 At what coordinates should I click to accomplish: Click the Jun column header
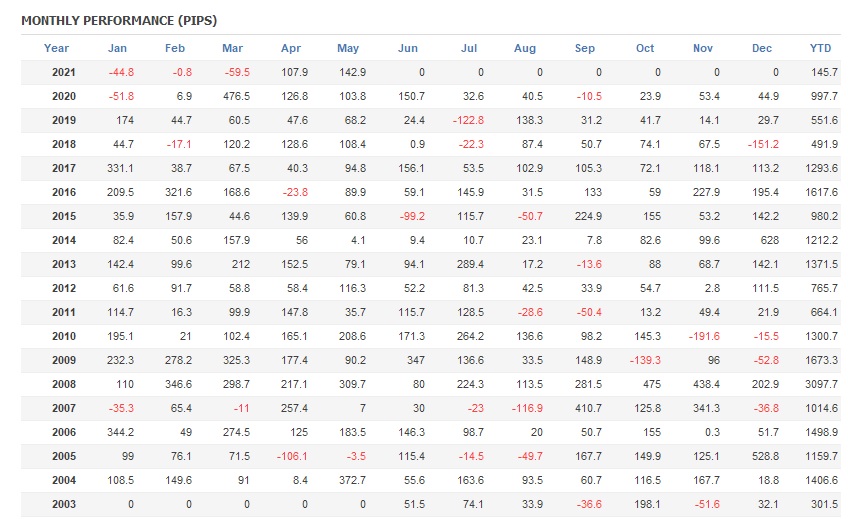coord(408,48)
